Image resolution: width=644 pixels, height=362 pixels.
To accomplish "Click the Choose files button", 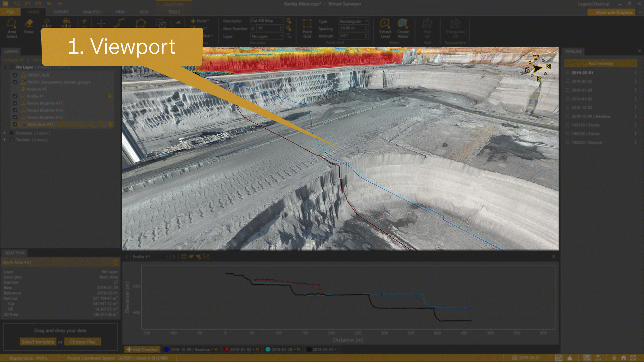I will coord(83,342).
